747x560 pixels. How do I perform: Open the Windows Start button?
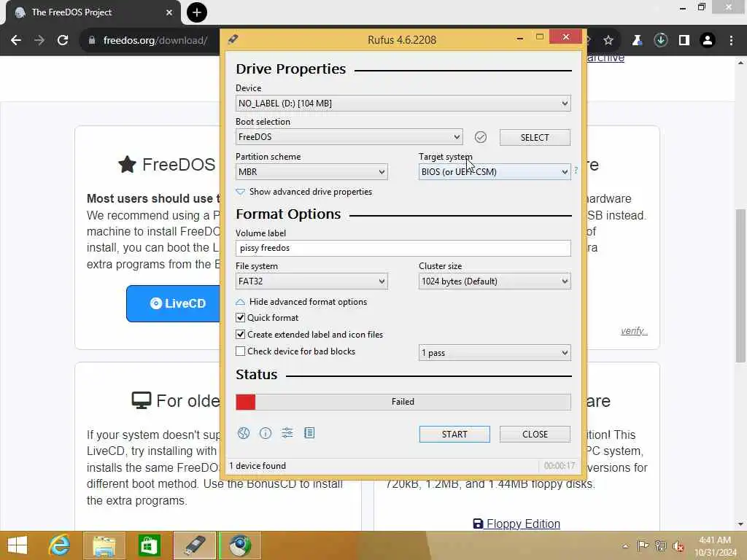[18, 545]
